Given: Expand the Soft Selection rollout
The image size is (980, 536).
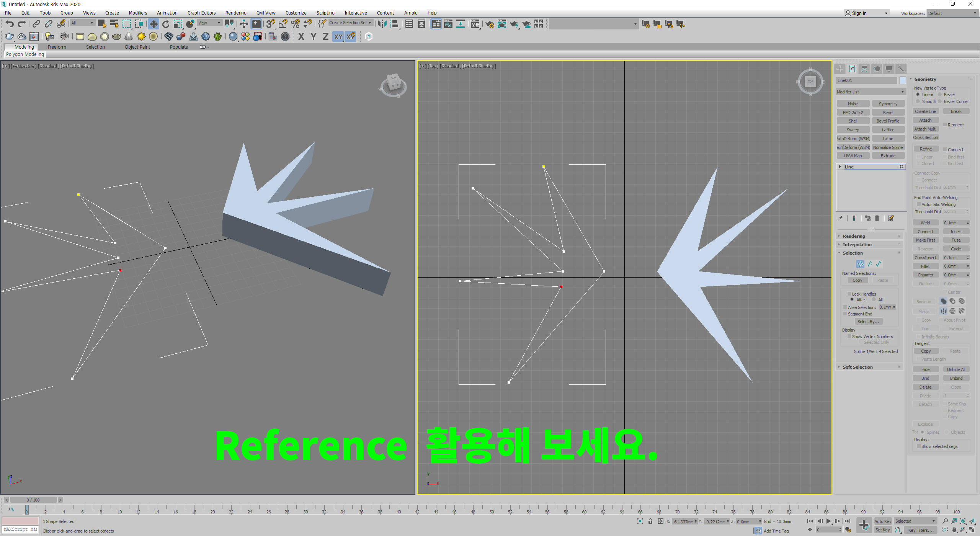Looking at the screenshot, I should tap(857, 367).
